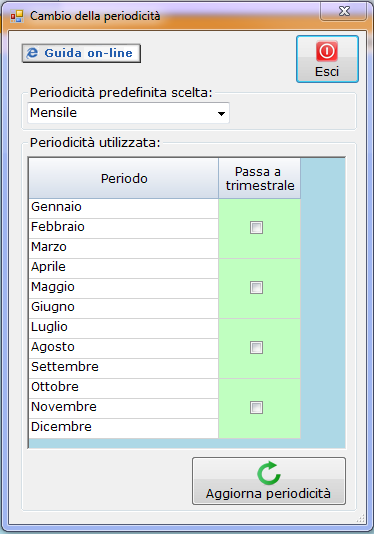Click the Periodicità predefinita combo box field
Viewport: 374px width, 534px height.
point(128,113)
